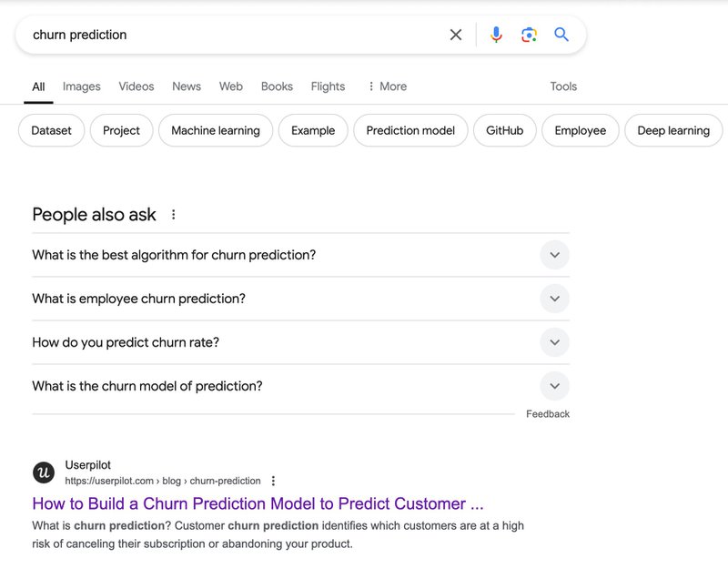
Task: Click the Userpilot result three-dot menu
Action: (273, 481)
